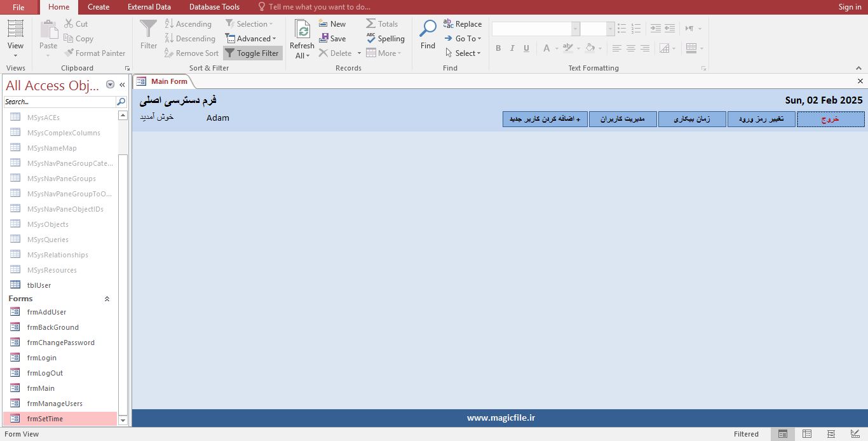Open the font color picker

click(557, 48)
